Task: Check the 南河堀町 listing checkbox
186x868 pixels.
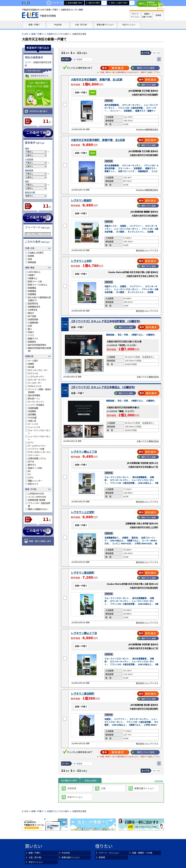Action: point(65,165)
